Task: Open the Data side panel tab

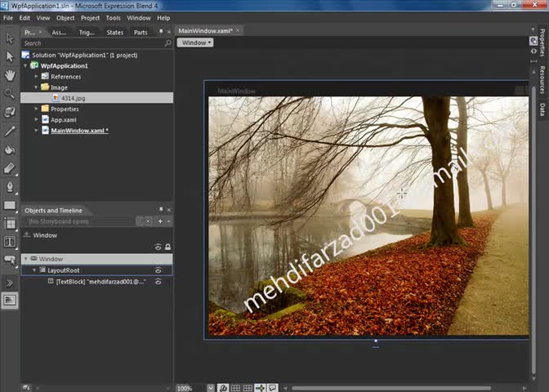Action: 542,109
